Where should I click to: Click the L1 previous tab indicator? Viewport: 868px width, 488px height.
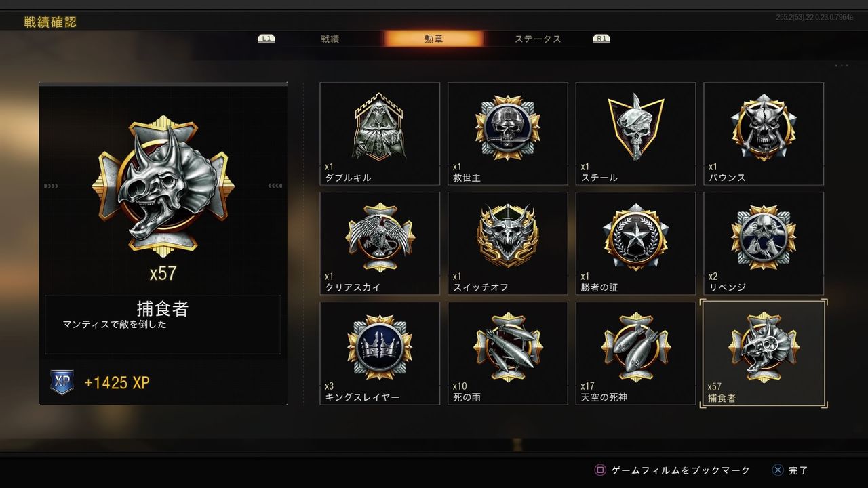point(267,39)
